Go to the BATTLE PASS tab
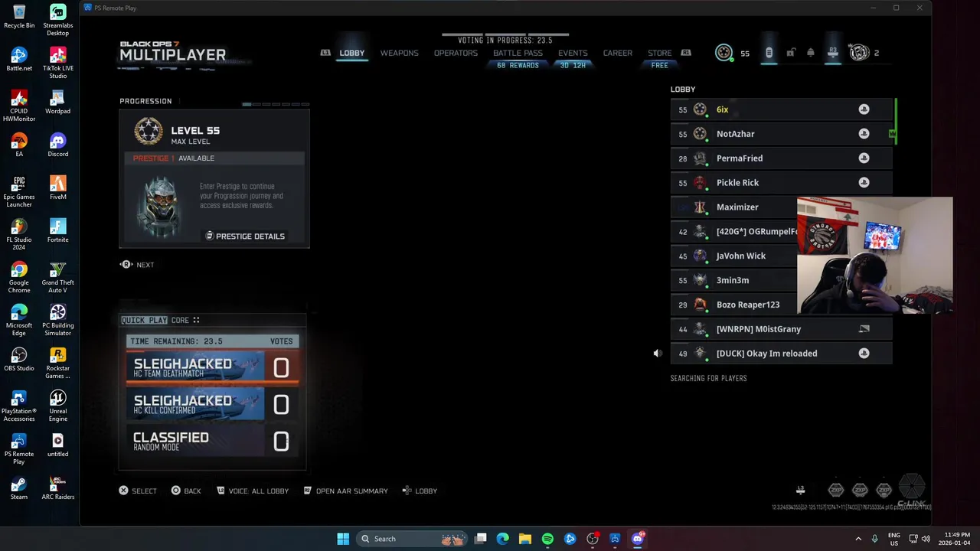 click(518, 53)
